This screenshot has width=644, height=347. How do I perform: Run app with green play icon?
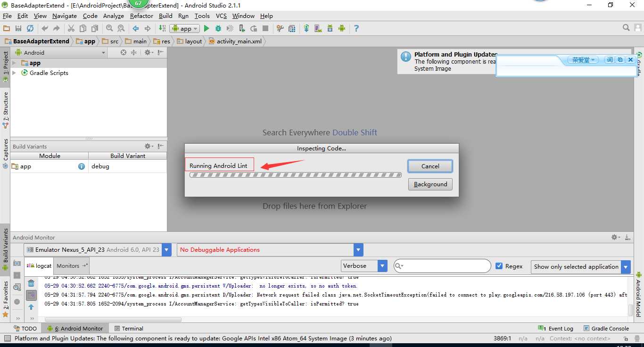[206, 29]
